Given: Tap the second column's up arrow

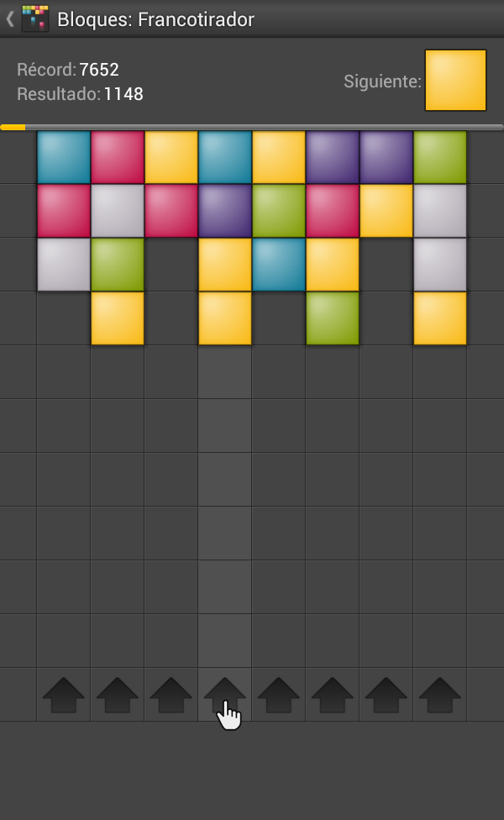Looking at the screenshot, I should (x=117, y=695).
